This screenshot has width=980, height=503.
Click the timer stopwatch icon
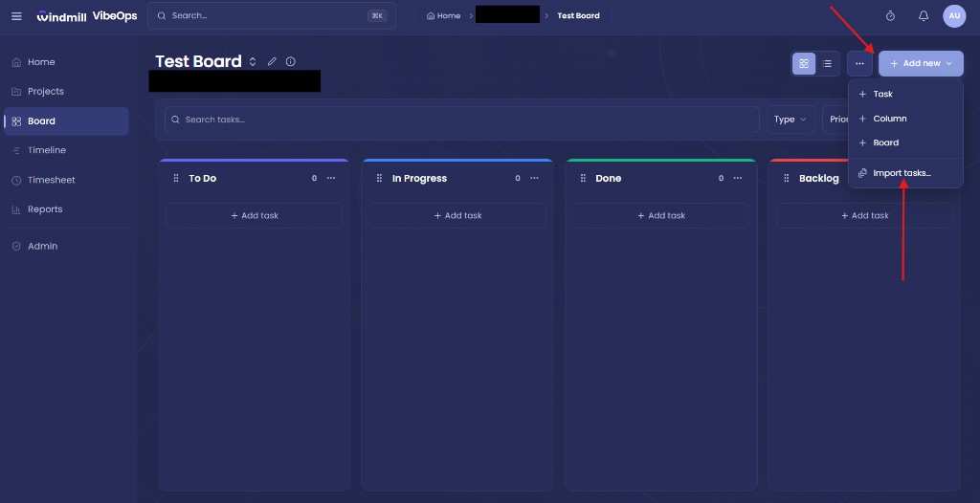tap(891, 16)
